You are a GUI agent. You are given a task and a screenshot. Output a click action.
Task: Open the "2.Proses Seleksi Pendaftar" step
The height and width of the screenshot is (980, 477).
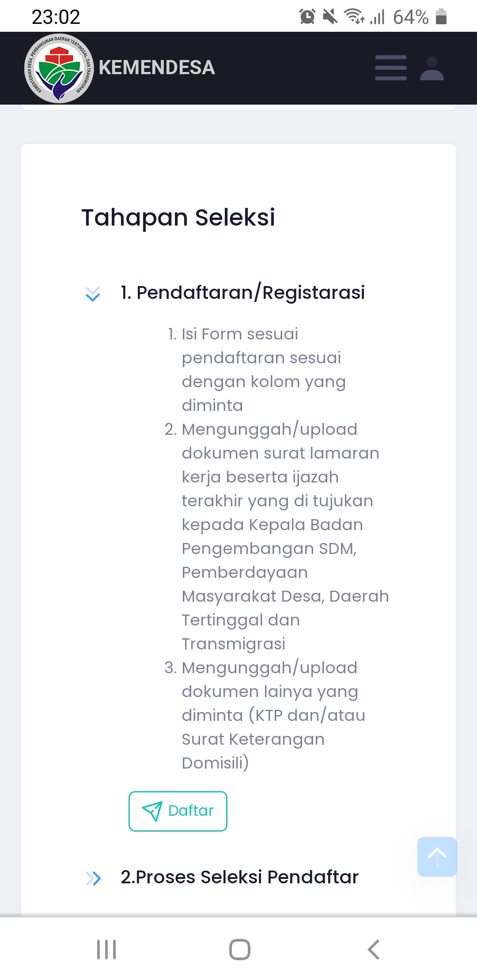239,877
